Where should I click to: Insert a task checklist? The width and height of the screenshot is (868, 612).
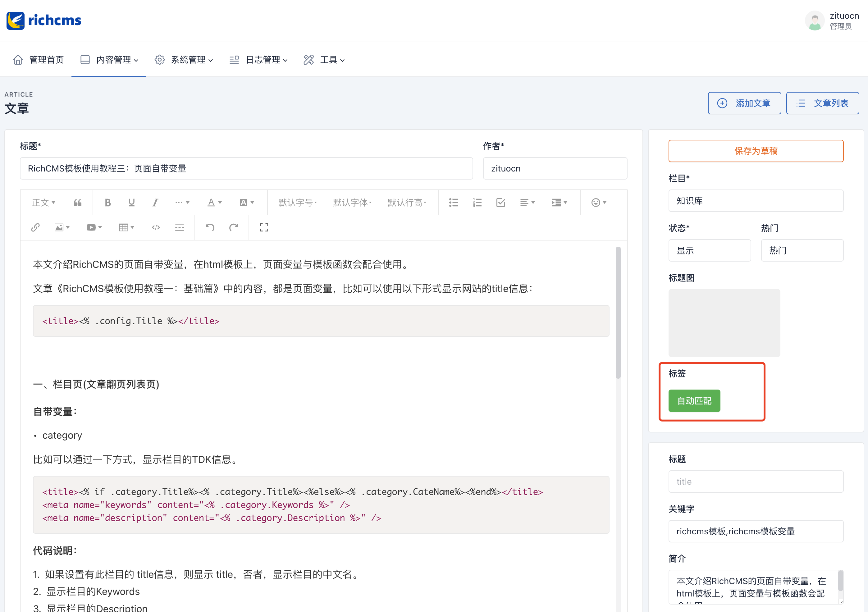(500, 203)
